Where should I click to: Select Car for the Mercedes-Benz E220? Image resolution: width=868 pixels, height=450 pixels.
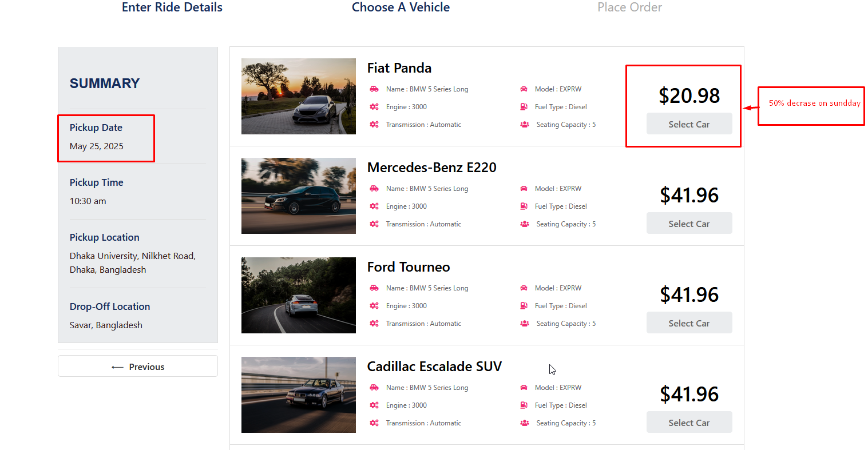689,224
